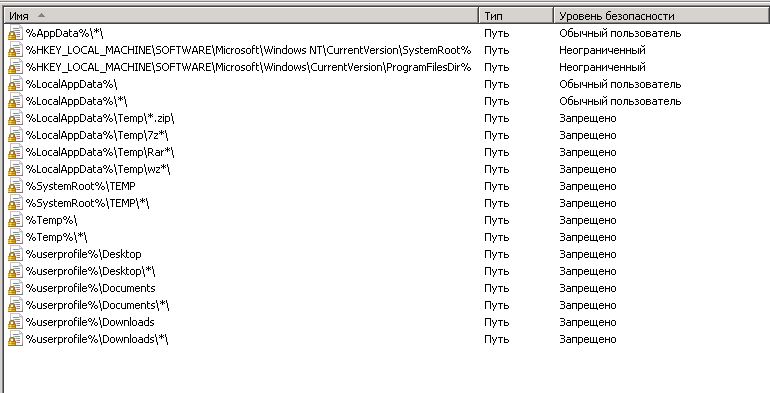Viewport: 770px width, 393px height.
Task: Click Запрещено level of %userprofile%\Downloads\*\ rule
Action: click(587, 339)
